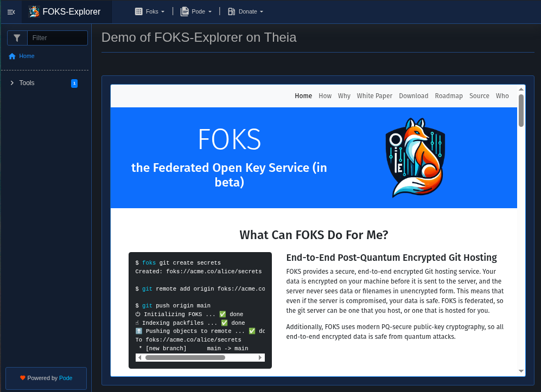Open the White Paper page tab

coord(374,96)
